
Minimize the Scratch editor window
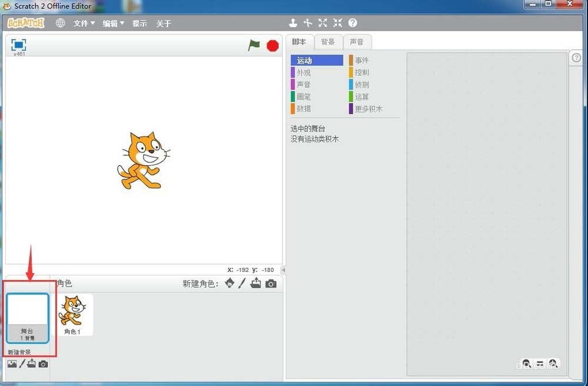533,4
